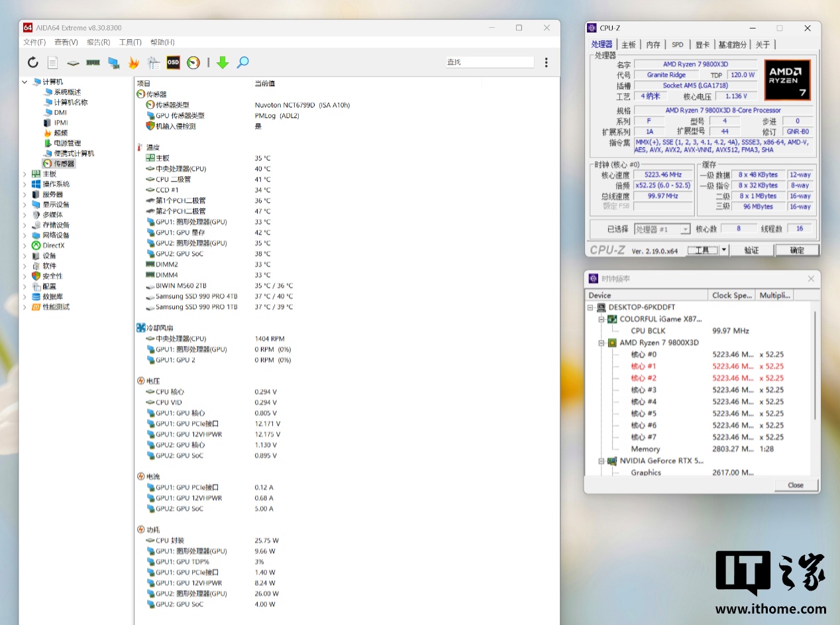
Task: Expand the 显示设备 tree node
Action: click(x=25, y=204)
